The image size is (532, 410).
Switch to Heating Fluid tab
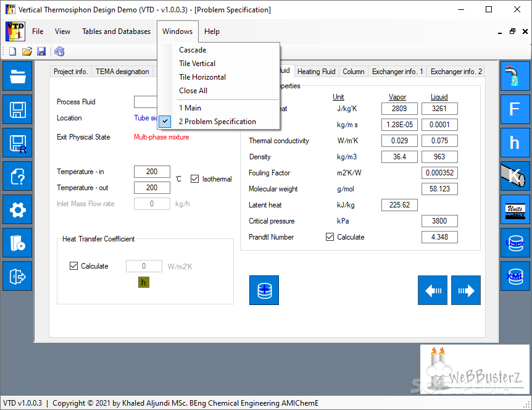pyautogui.click(x=316, y=72)
